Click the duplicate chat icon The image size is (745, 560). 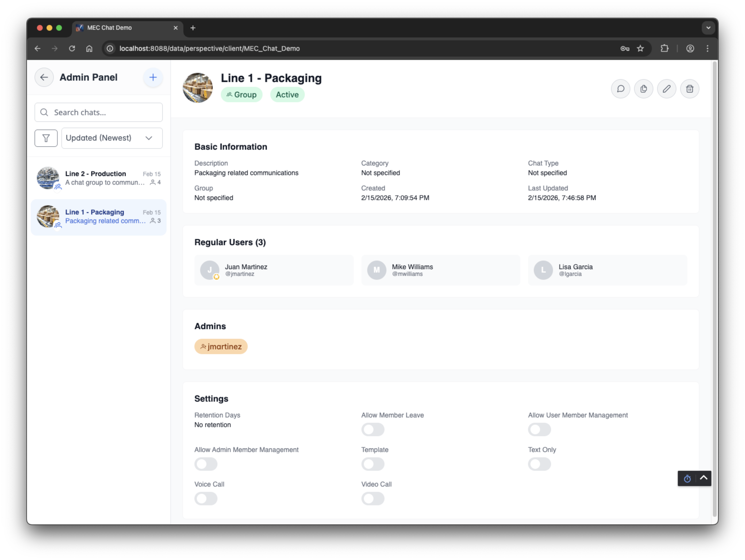pyautogui.click(x=643, y=89)
